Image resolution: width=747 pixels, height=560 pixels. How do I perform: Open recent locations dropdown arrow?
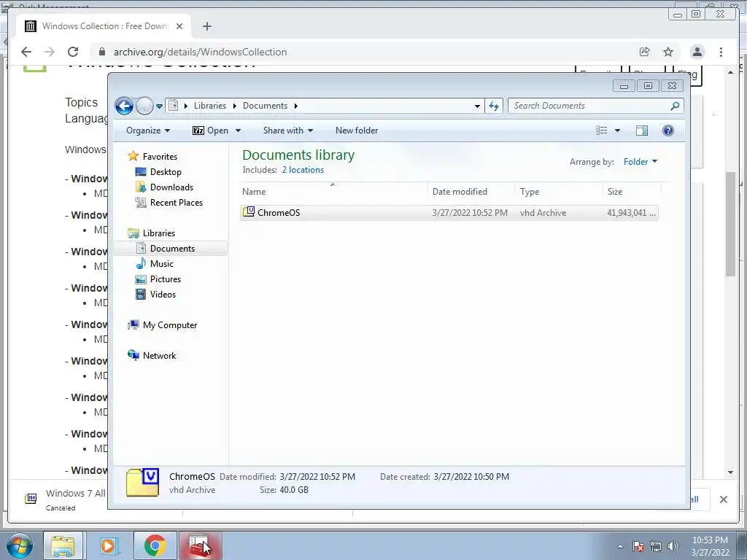pyautogui.click(x=159, y=106)
